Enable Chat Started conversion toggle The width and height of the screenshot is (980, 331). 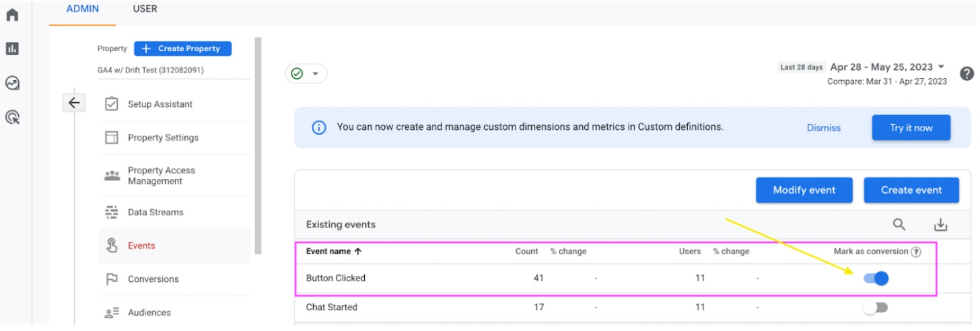coord(876,307)
